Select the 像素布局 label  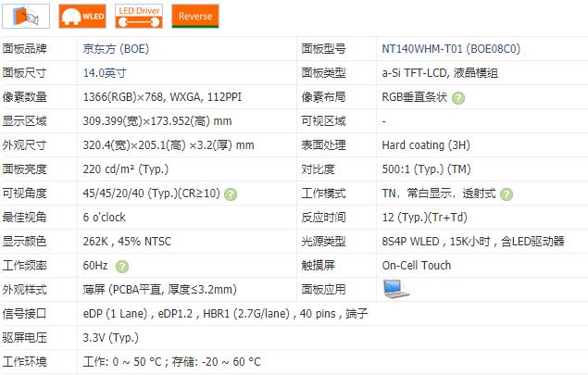(323, 97)
